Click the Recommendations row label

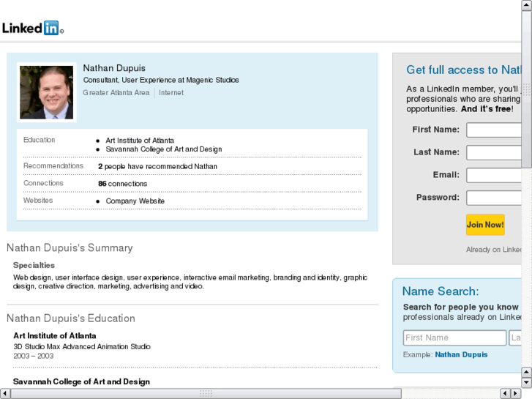tap(53, 165)
